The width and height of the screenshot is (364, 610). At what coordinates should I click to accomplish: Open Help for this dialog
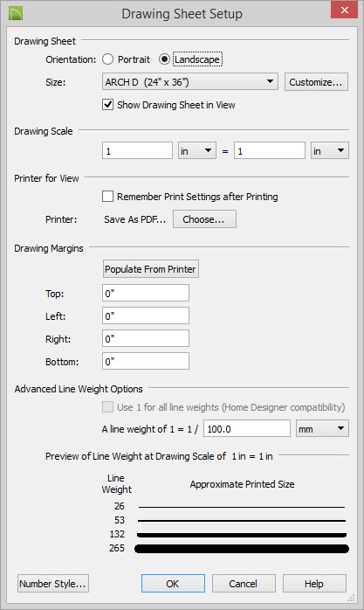[314, 584]
